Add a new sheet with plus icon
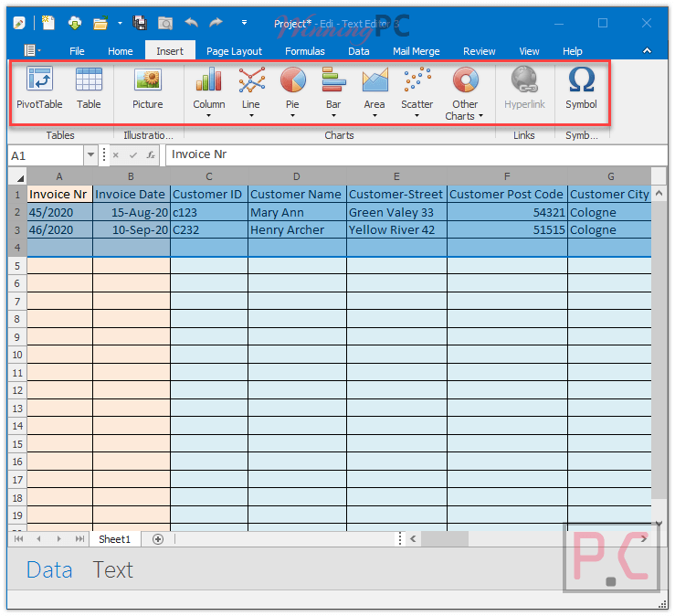The height and width of the screenshot is (616, 675). tap(158, 539)
